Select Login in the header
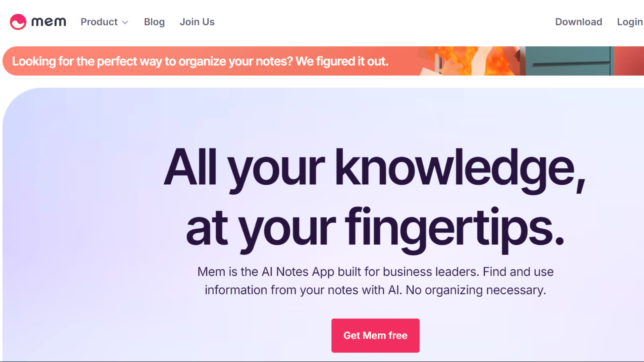Viewport: 644px width, 362px height. [x=630, y=22]
